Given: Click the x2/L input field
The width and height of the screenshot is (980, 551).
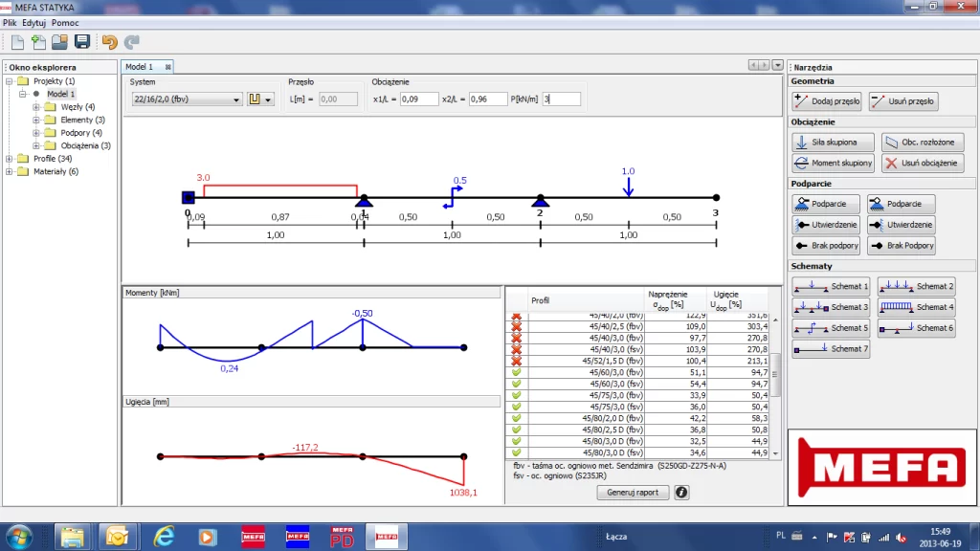Looking at the screenshot, I should pos(488,99).
